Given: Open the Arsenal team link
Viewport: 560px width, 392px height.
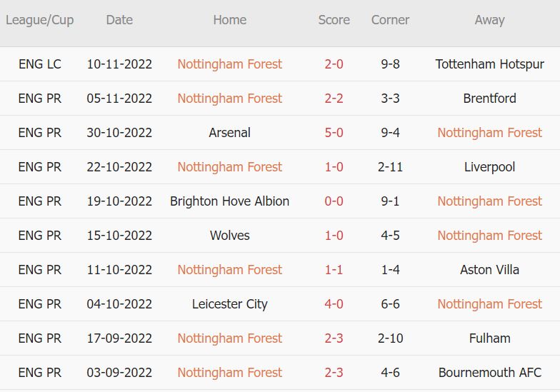Looking at the screenshot, I should tap(229, 133).
